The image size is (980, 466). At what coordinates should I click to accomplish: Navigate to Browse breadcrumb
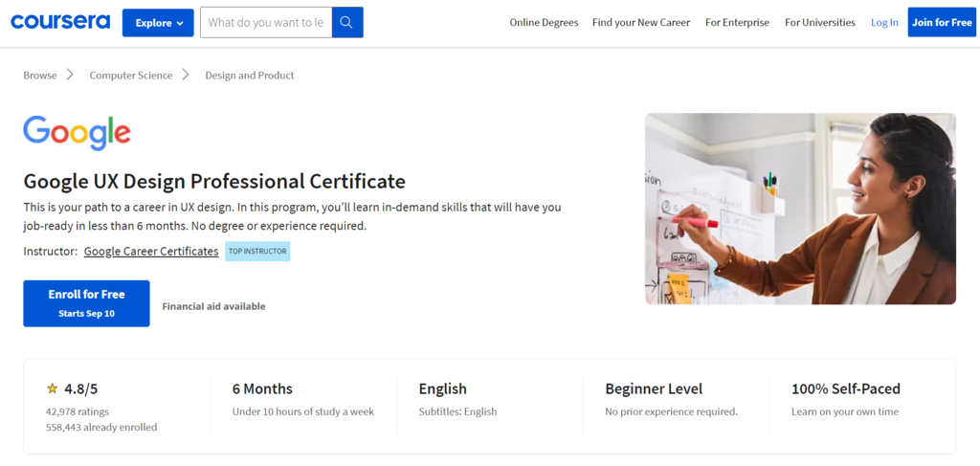[x=40, y=76]
